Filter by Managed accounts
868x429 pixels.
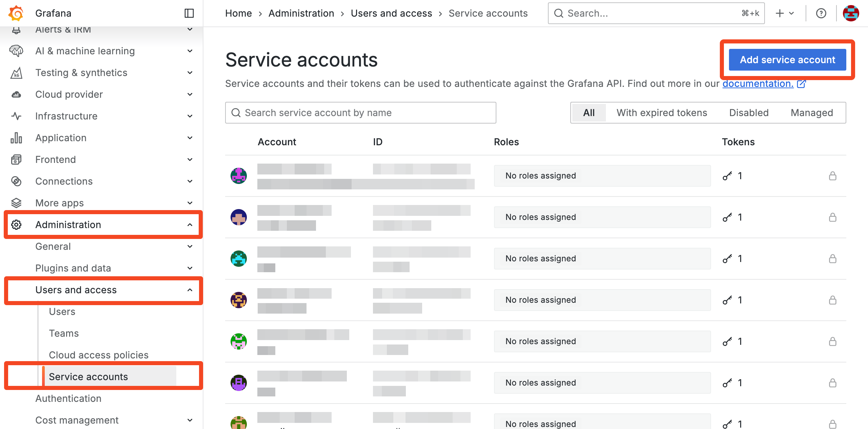[812, 113]
